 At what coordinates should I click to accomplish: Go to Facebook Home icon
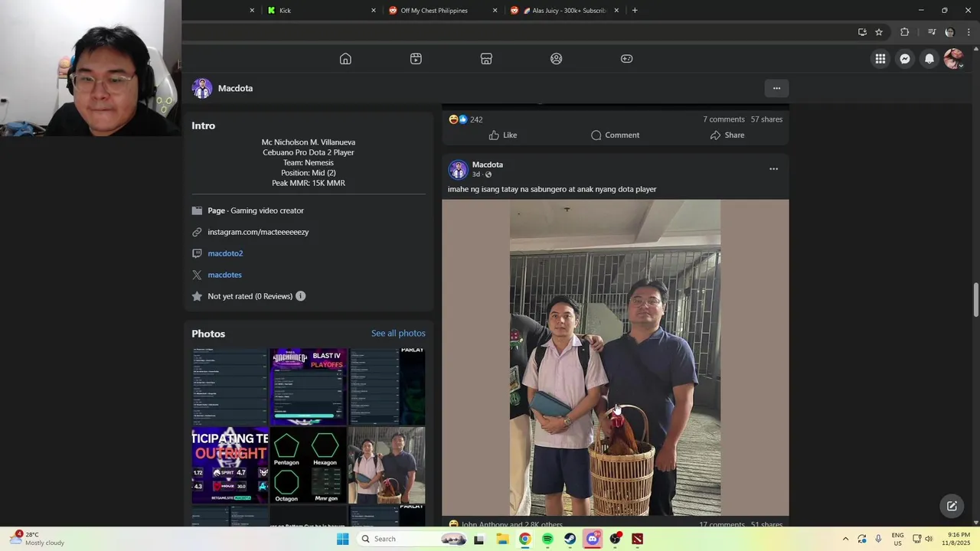pyautogui.click(x=345, y=59)
